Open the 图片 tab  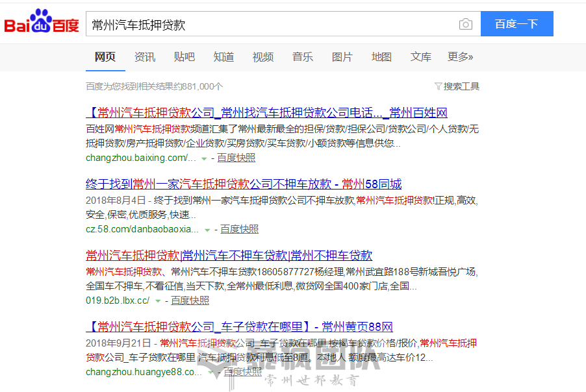pos(342,56)
